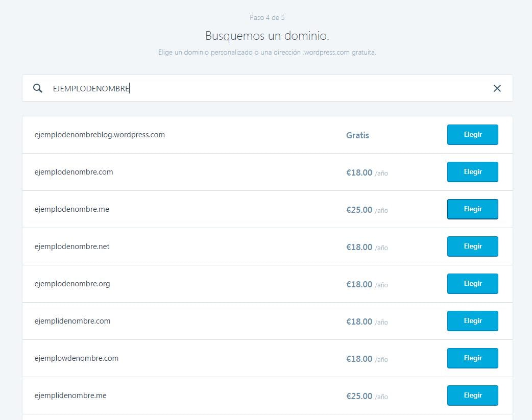The height and width of the screenshot is (420, 532).
Task: Choose Elegir for ejemplidenombre.com
Action: pos(472,321)
